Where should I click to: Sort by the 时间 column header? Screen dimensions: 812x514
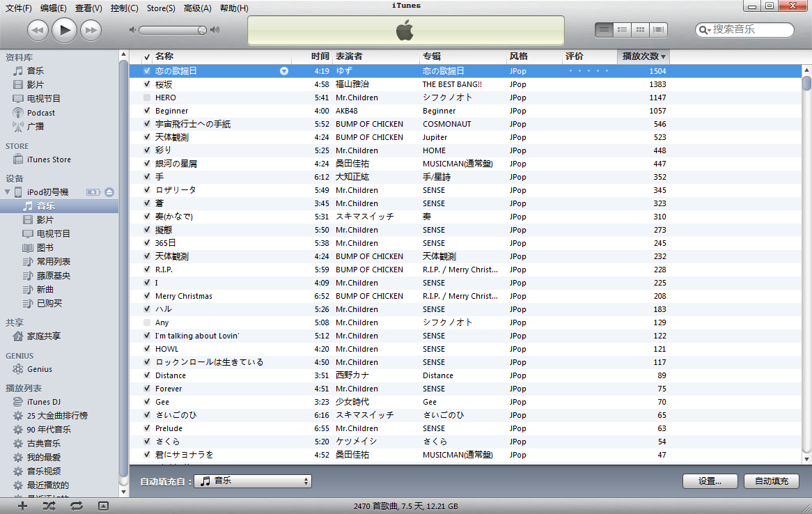tap(312, 56)
